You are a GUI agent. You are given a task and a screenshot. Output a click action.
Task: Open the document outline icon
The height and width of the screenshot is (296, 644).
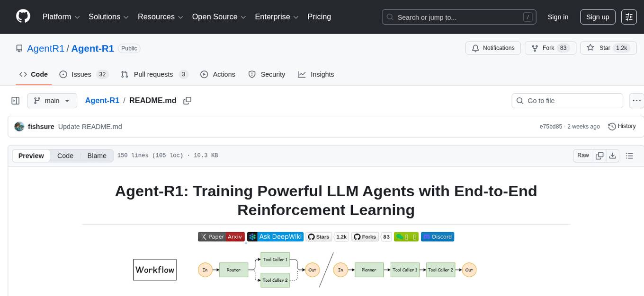click(629, 156)
